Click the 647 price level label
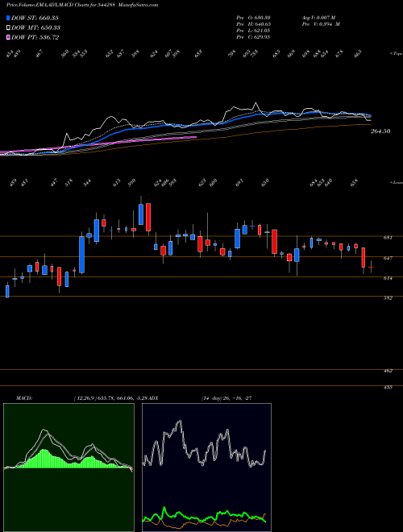 pyautogui.click(x=388, y=258)
